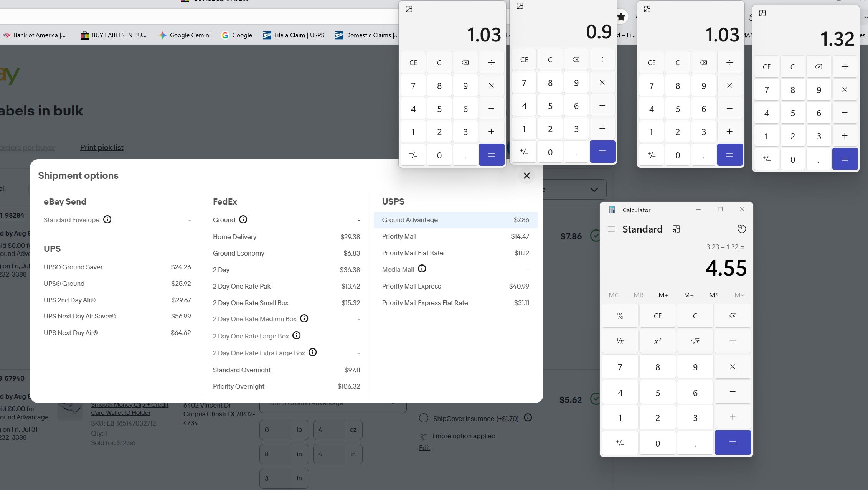Select FedEx Ground Economy $6.83 option
868x490 pixels.
click(286, 253)
